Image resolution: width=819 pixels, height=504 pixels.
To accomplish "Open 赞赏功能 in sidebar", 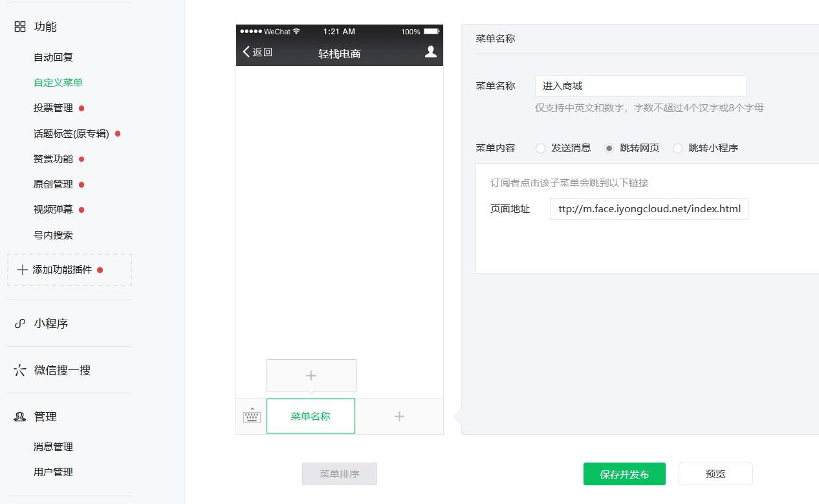I will (53, 159).
